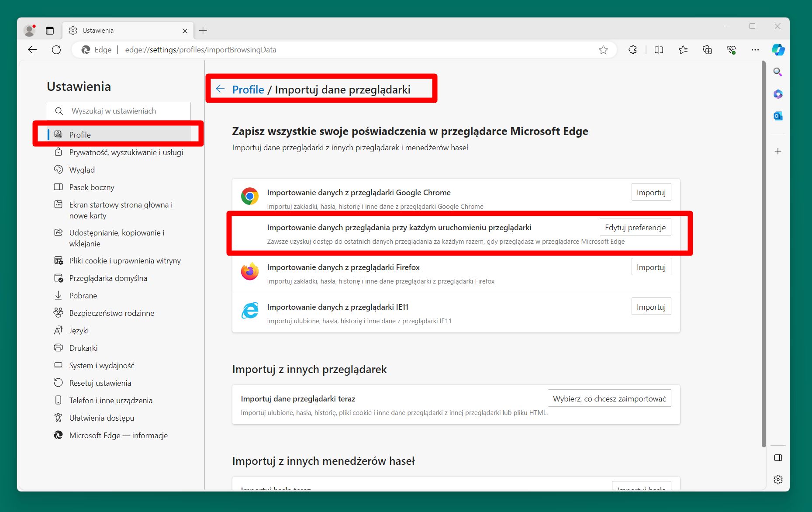Click Edytuj preferencje button
The width and height of the screenshot is (812, 512).
pyautogui.click(x=635, y=227)
